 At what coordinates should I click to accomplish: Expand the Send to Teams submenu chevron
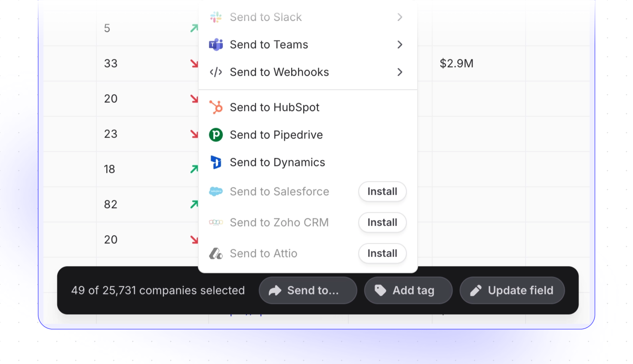pos(400,45)
